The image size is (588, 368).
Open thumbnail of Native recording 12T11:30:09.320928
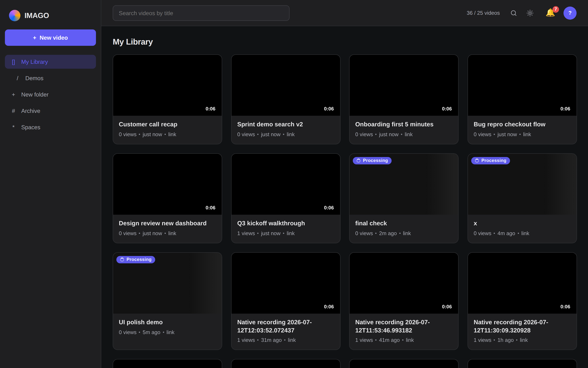522,283
